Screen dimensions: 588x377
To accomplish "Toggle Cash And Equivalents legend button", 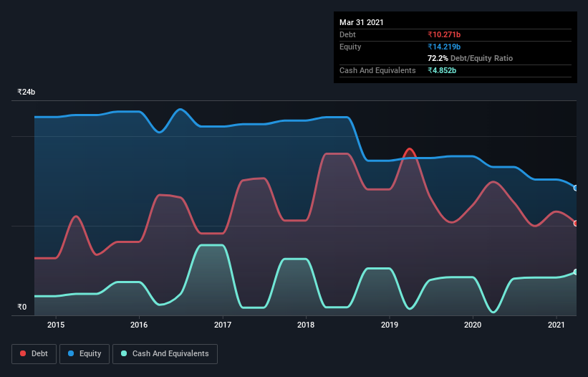I will [165, 354].
